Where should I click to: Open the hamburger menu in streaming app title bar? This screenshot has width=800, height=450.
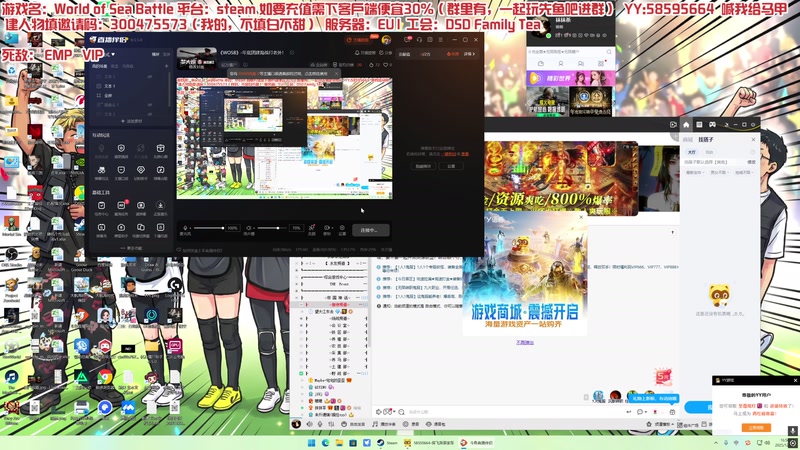pyautogui.click(x=441, y=39)
